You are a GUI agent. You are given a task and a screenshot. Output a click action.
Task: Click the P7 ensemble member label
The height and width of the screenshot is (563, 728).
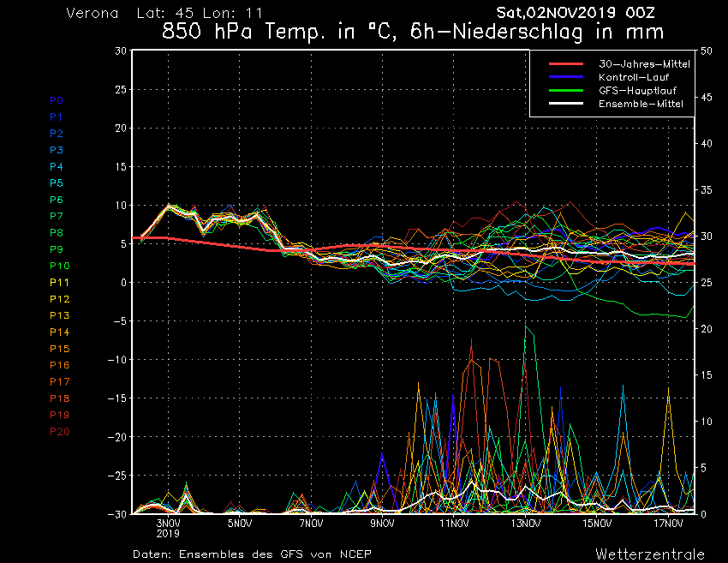(57, 216)
